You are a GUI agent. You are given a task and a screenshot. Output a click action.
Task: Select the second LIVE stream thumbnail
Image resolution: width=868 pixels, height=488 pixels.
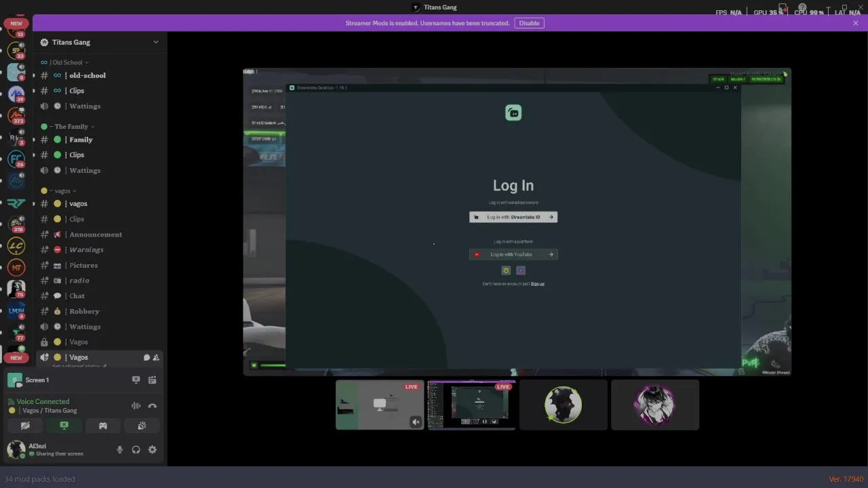[x=471, y=405]
